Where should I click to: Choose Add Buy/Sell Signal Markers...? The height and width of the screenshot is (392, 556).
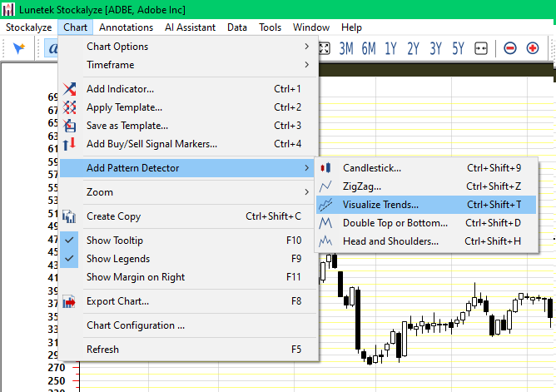click(x=189, y=144)
